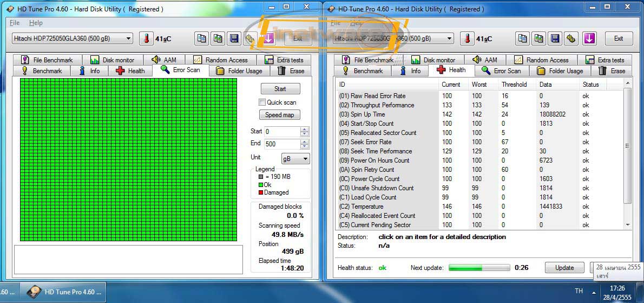Click copy text icon in right window toolbar
The width and height of the screenshot is (644, 303).
pos(522,38)
